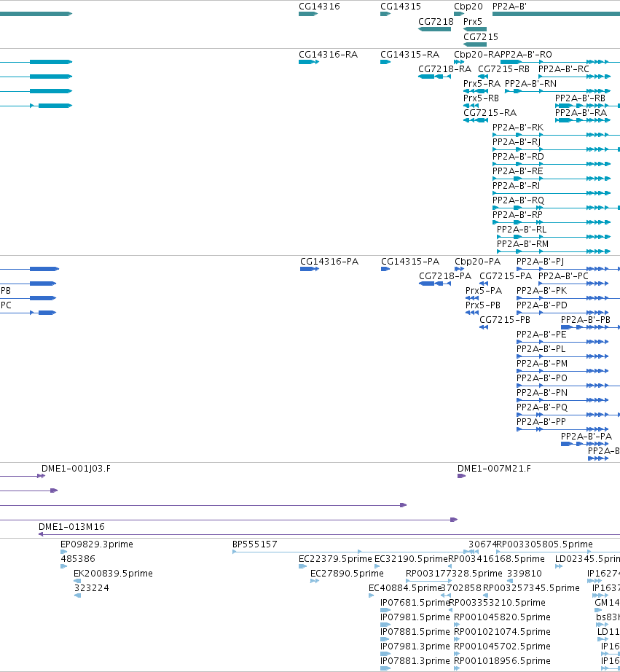The image size is (620, 672).
Task: Select transcript CG7215-RA
Action: point(490,113)
